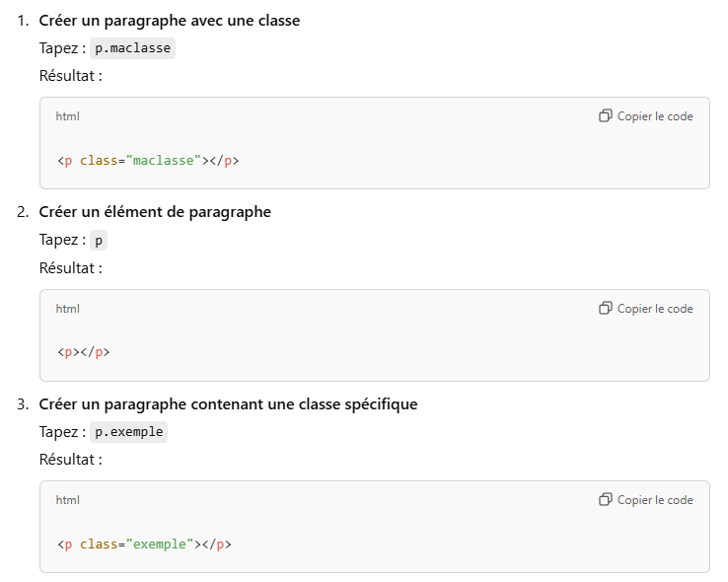Click the heading "Créer un paragraphe avec une classe"
Viewport: 728px width, 582px height.
(x=170, y=20)
